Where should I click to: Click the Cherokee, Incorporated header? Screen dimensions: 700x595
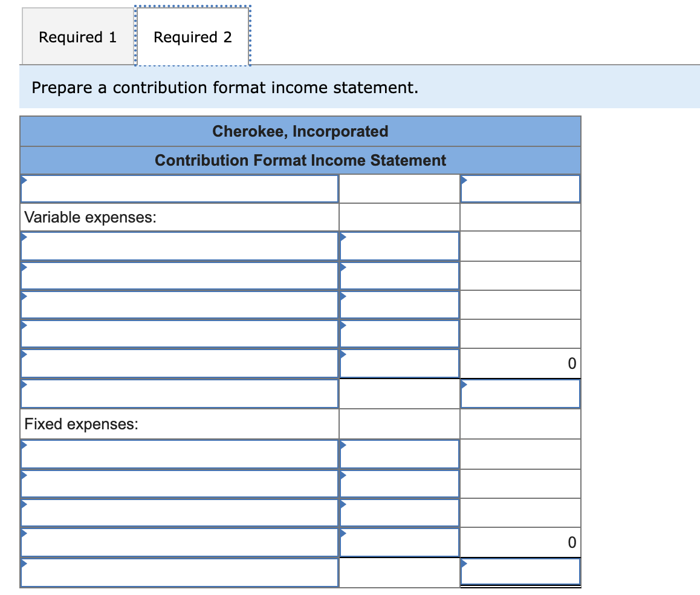[300, 131]
